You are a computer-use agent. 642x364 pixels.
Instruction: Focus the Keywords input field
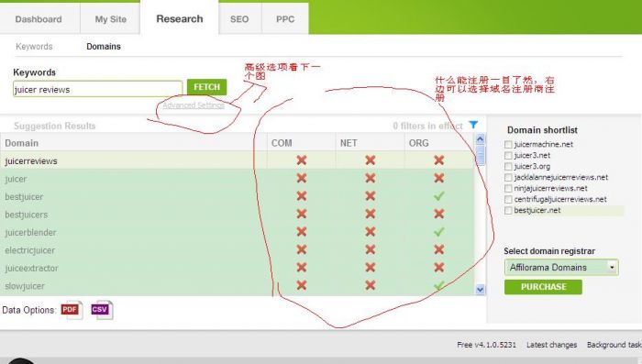97,89
